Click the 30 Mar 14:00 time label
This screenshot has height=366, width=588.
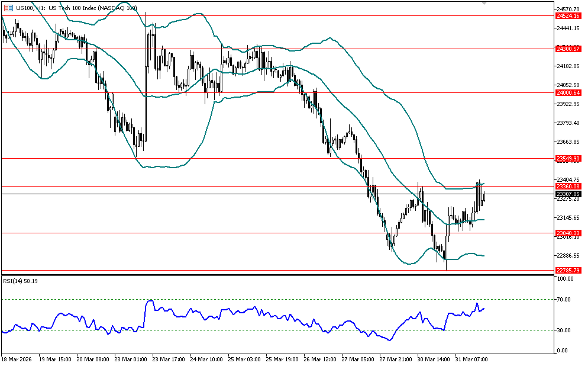click(435, 359)
